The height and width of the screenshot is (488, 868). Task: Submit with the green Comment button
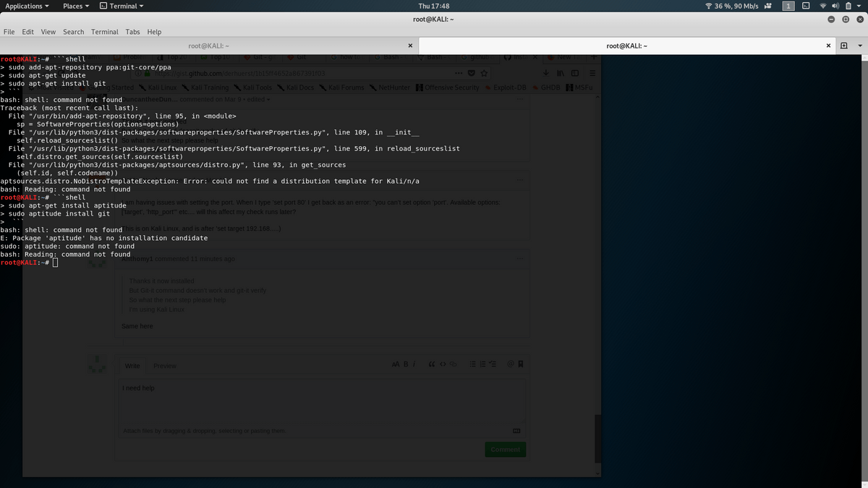505,449
